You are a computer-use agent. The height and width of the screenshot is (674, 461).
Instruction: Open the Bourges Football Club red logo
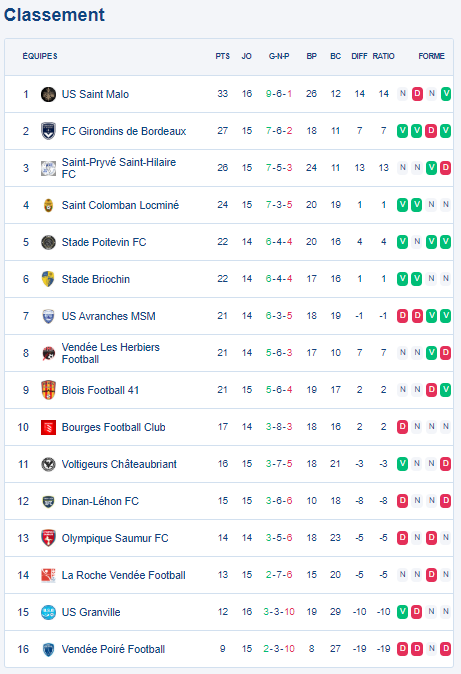[48, 427]
